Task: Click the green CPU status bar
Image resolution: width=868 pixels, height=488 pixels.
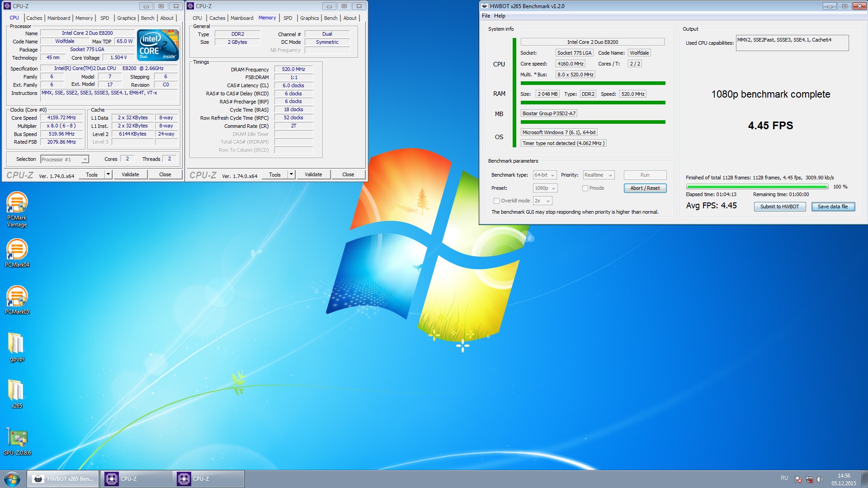Action: tap(593, 83)
